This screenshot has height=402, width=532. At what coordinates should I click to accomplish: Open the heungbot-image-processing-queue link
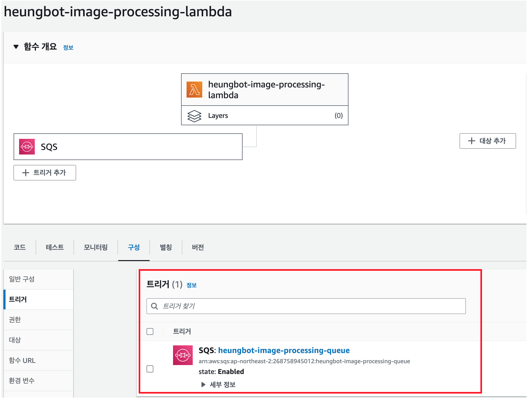pos(284,350)
